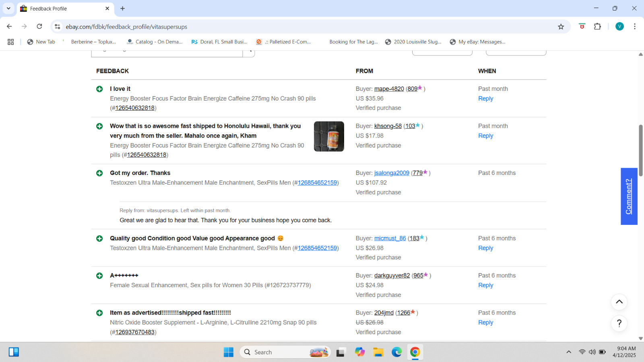Click the positive feedback icon beside 'I love it'
Screen dimensions: 644x362
(x=99, y=89)
